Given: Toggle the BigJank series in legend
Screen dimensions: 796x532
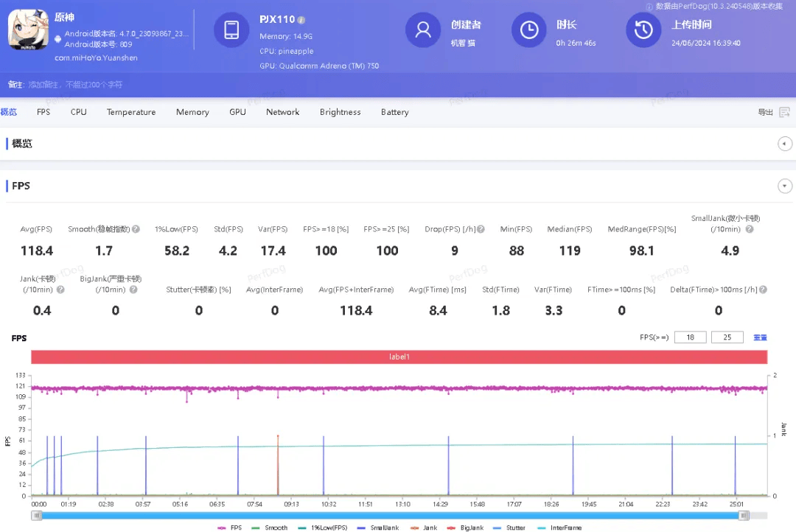Looking at the screenshot, I should 466,528.
